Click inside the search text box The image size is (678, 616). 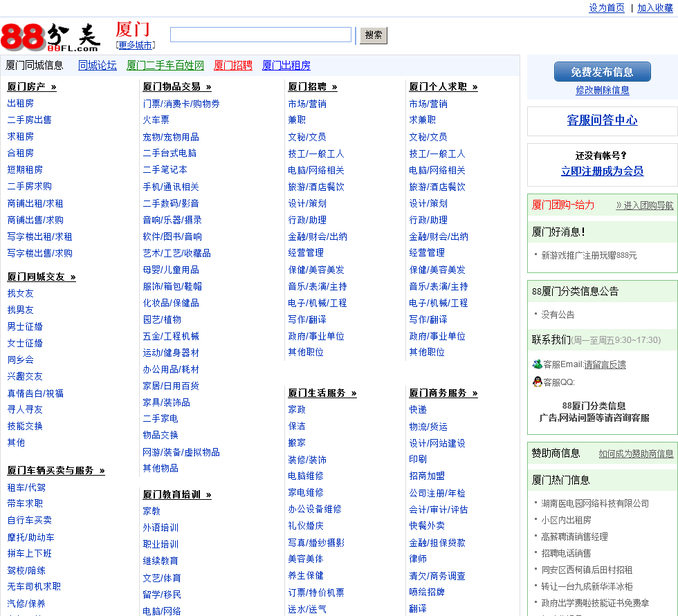(x=261, y=35)
